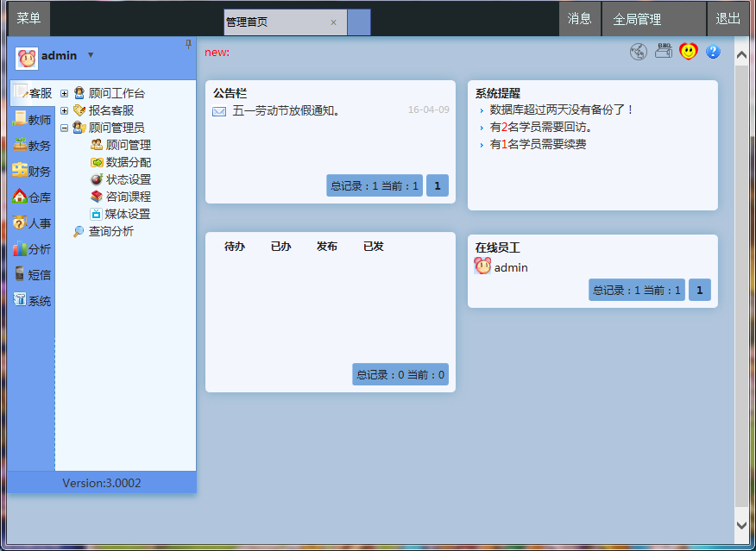Click the scrollbar down arrow
The image size is (756, 551).
pos(741,523)
